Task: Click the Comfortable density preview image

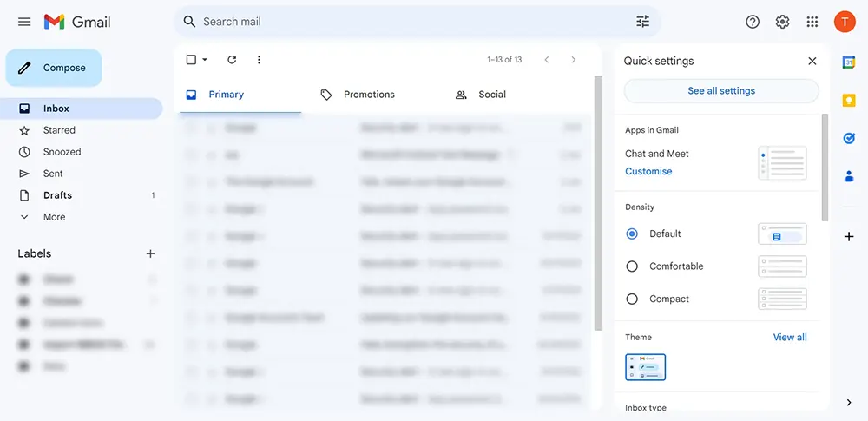Action: coord(782,266)
